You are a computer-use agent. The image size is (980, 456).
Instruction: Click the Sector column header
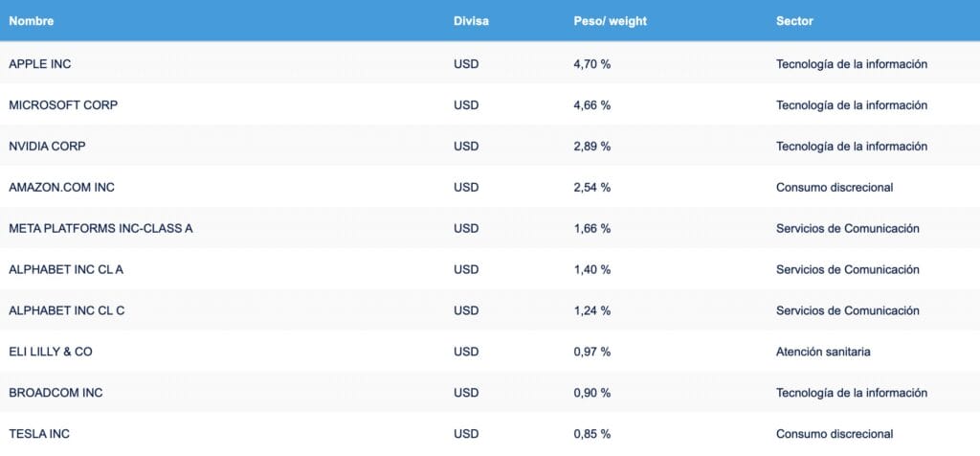[794, 21]
